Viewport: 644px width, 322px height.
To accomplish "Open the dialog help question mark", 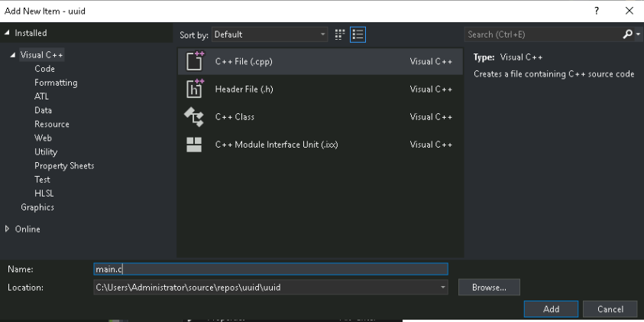I will pos(597,11).
